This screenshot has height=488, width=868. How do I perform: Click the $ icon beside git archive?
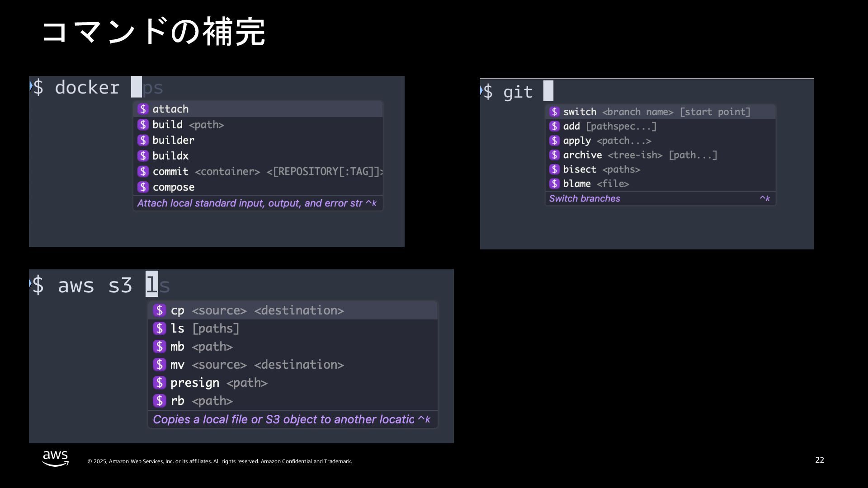tap(554, 155)
